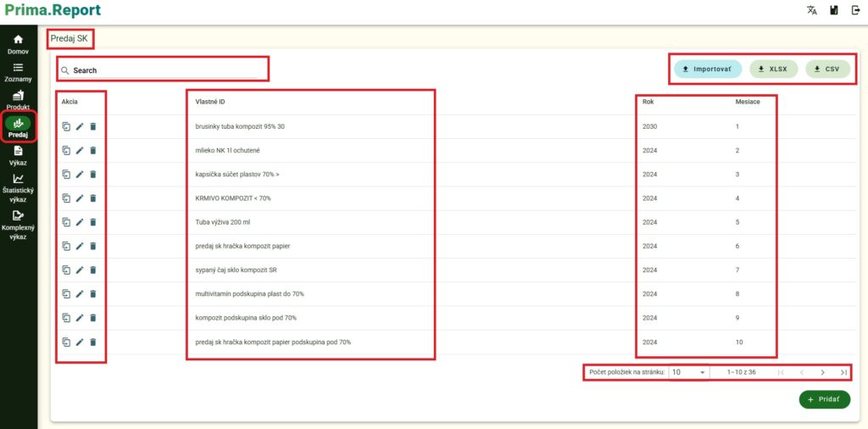Go to next page of results
This screenshot has height=429, width=868.
click(822, 372)
